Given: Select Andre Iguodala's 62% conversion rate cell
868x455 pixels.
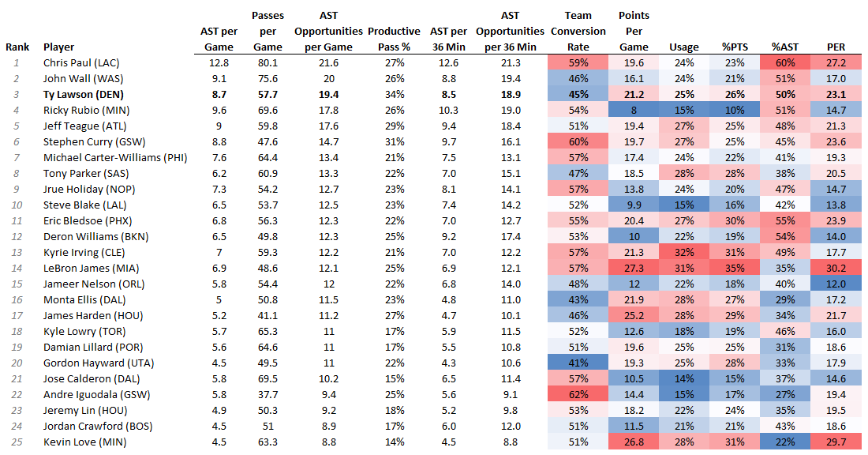Looking at the screenshot, I should click(x=578, y=395).
